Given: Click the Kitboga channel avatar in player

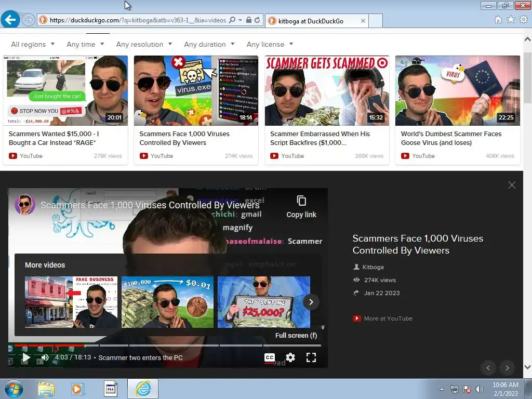Looking at the screenshot, I should 25,205.
